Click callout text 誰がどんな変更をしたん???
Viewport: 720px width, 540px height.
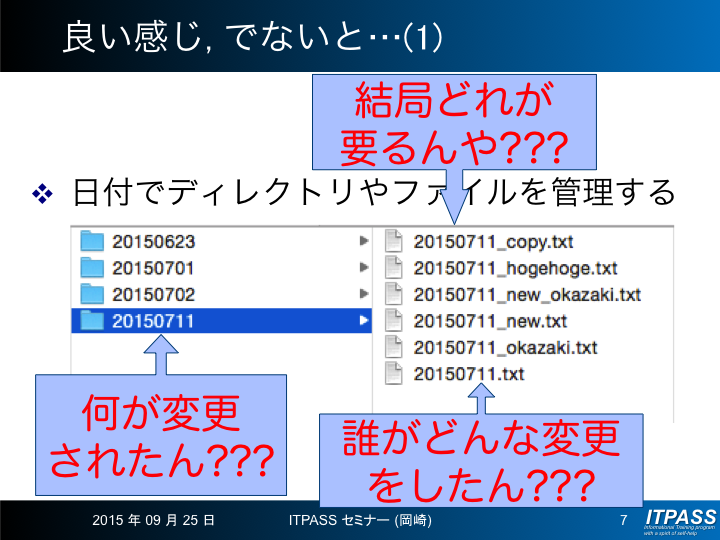481,461
